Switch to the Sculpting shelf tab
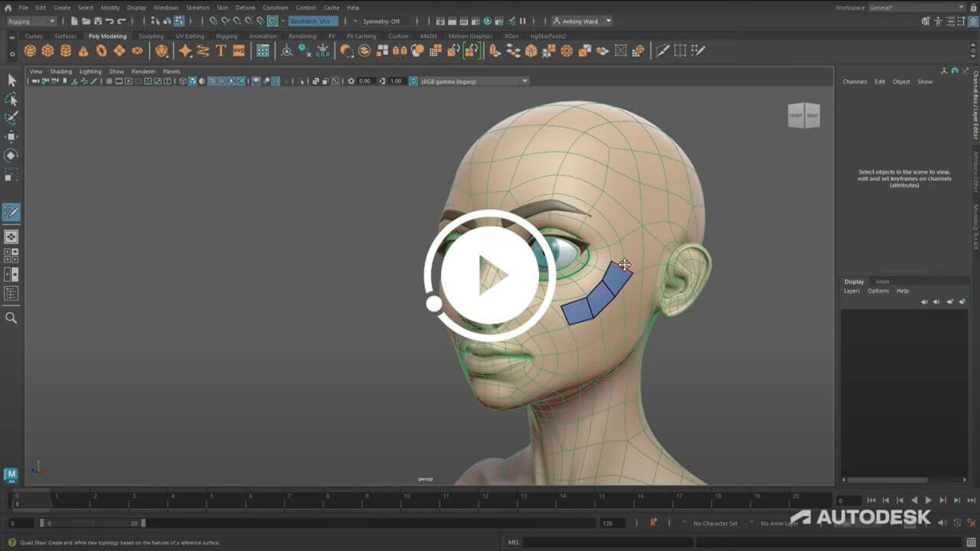980x551 pixels. (151, 36)
